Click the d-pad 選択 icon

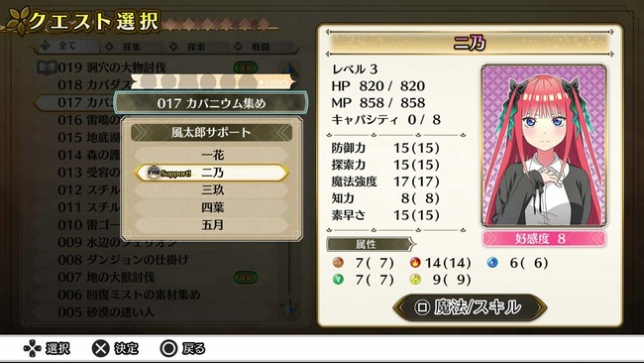[32, 348]
